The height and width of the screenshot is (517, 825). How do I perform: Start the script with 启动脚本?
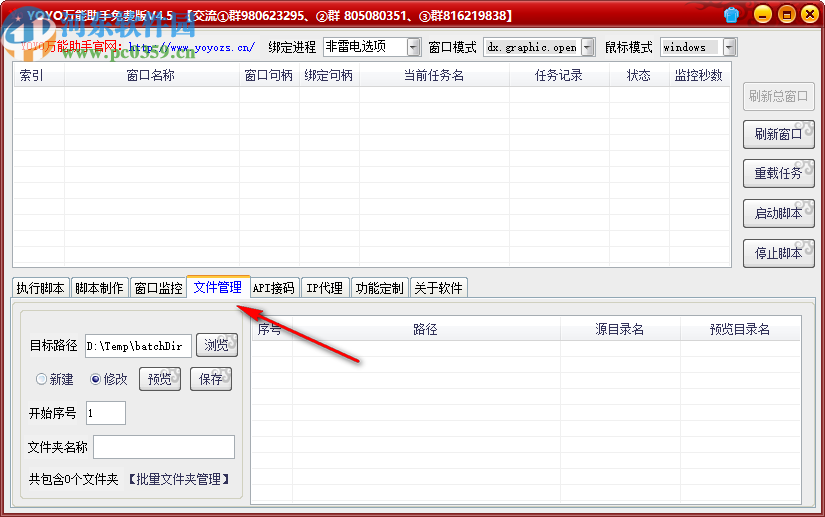pyautogui.click(x=779, y=214)
